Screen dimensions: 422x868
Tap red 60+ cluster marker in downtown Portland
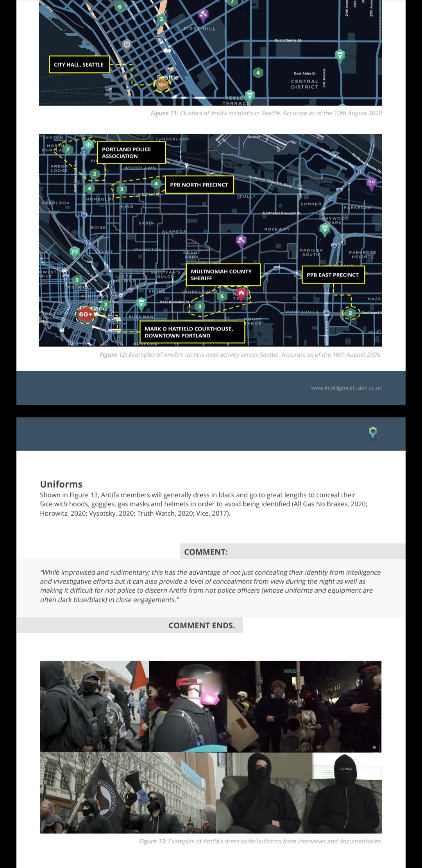86,314
